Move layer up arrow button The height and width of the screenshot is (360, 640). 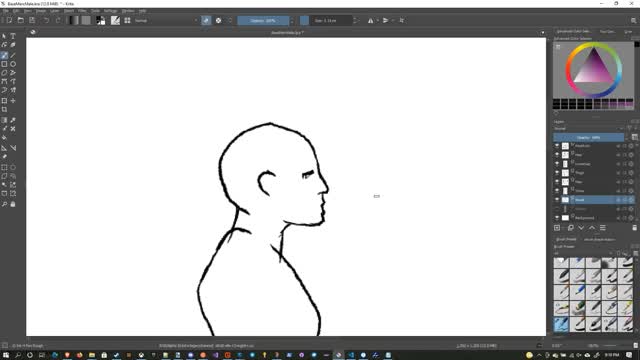pyautogui.click(x=592, y=228)
